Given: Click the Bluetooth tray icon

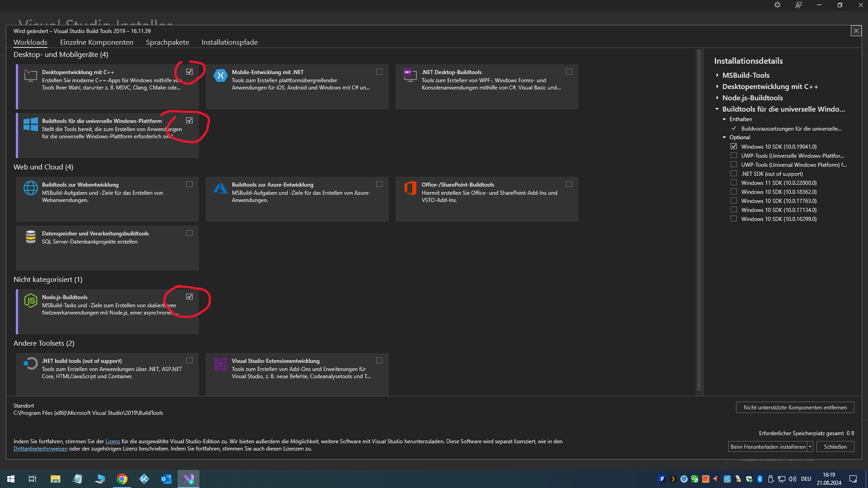Looking at the screenshot, I should point(760,479).
